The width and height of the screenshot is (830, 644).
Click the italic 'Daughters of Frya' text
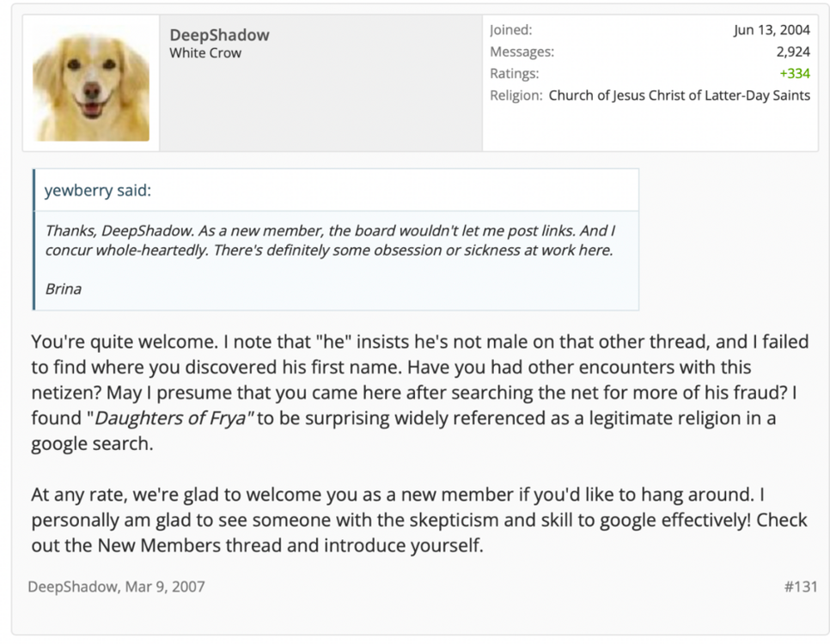170,418
